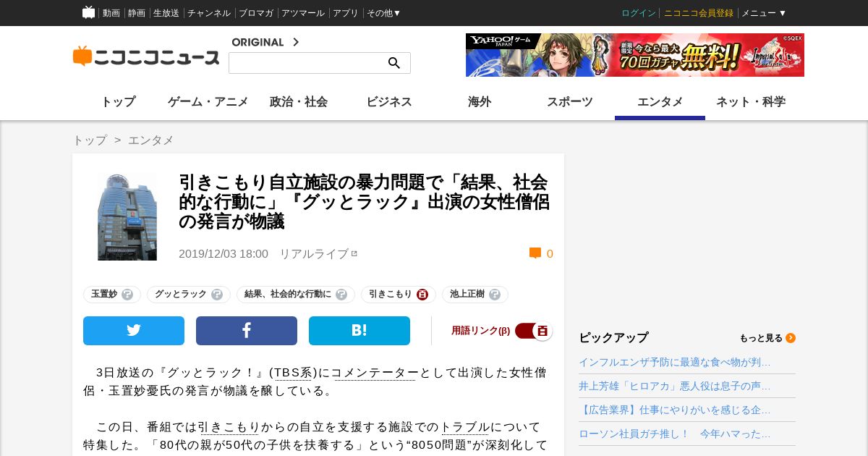Open the エンタメ navigation tab
Viewport: 868px width, 456px height.
pos(660,102)
